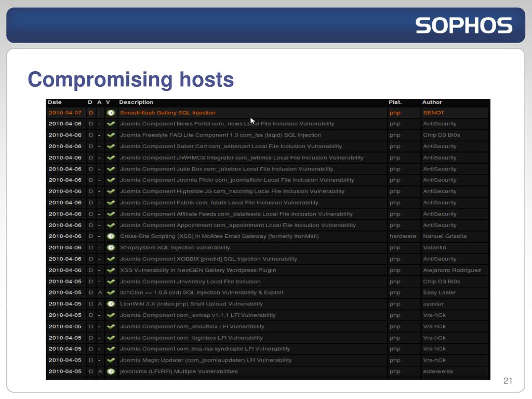Screen dimensions: 532x399
Task: Click the clock icon for Smoothflash Gallery SQL Injection
Action: (x=111, y=113)
